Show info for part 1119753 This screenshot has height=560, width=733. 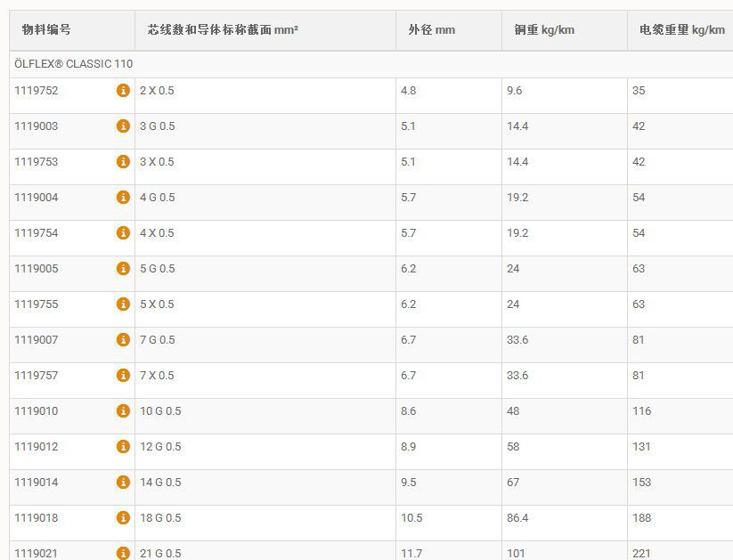[123, 162]
